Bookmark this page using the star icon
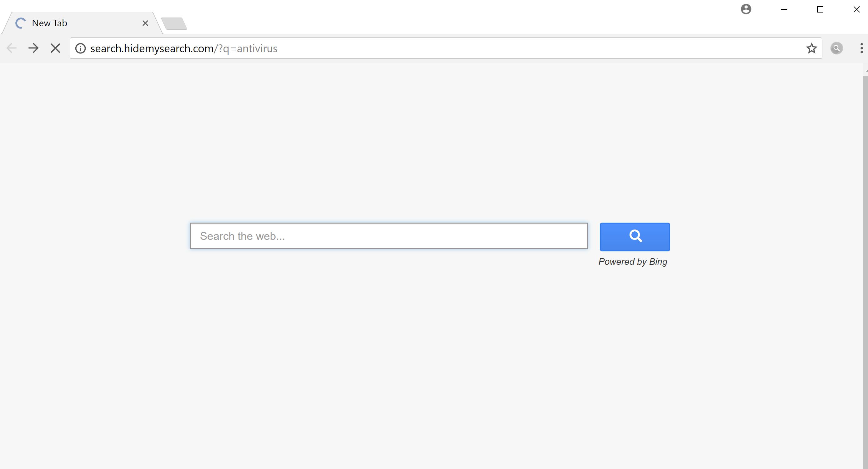 [812, 48]
